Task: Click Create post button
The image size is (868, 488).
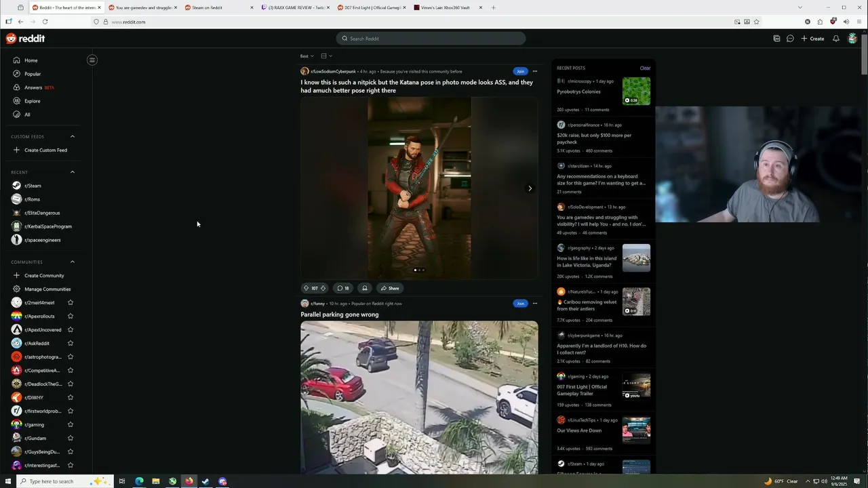Action: tap(812, 39)
